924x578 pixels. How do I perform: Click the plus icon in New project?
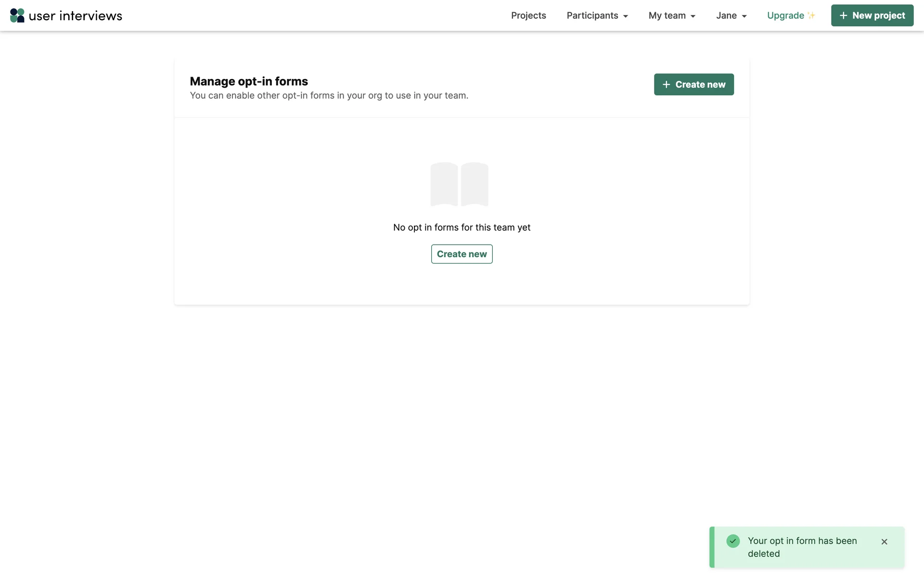click(x=844, y=15)
